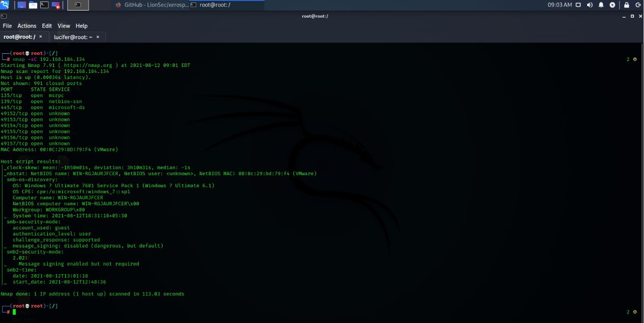
Task: Click the terminal prompt input line
Action: coord(101,312)
